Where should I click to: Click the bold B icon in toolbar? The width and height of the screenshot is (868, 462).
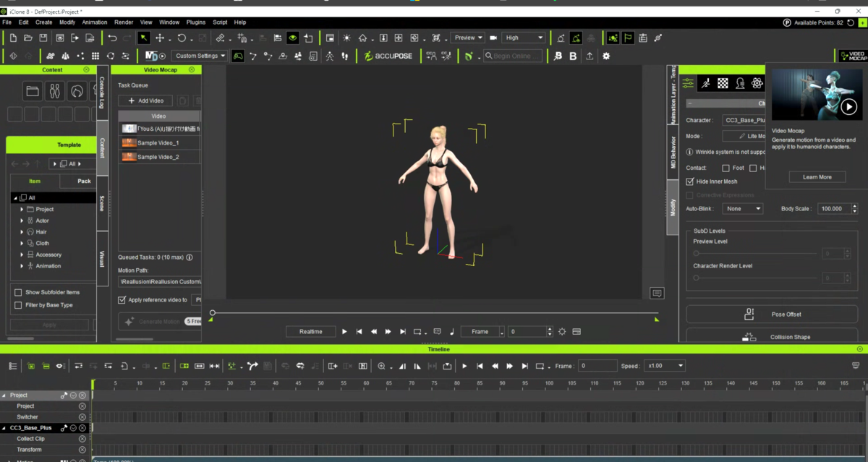pos(574,56)
